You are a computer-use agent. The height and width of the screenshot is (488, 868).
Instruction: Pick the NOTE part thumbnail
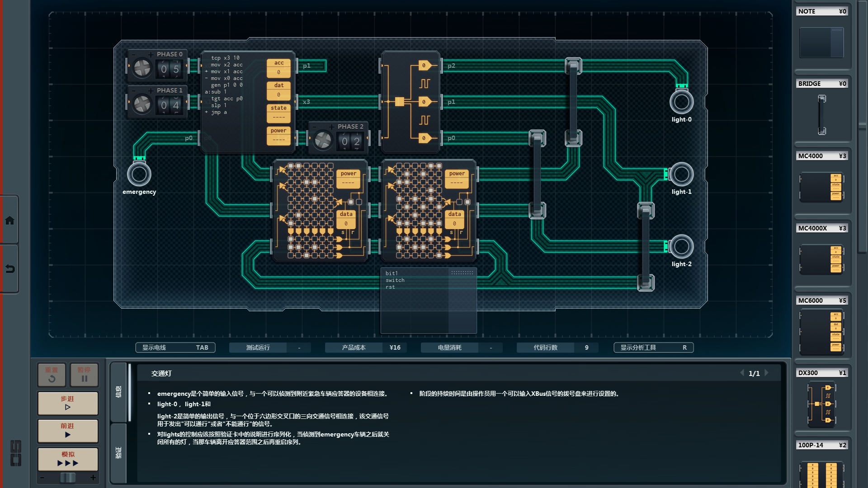[821, 42]
